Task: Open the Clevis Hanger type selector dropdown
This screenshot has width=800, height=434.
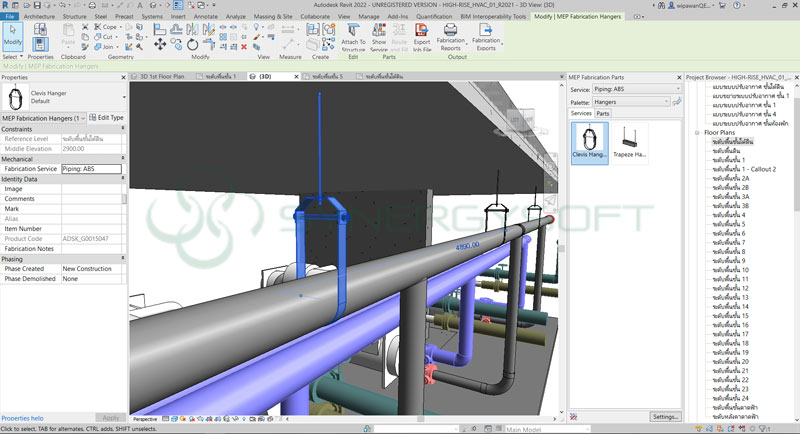Action: click(x=124, y=97)
